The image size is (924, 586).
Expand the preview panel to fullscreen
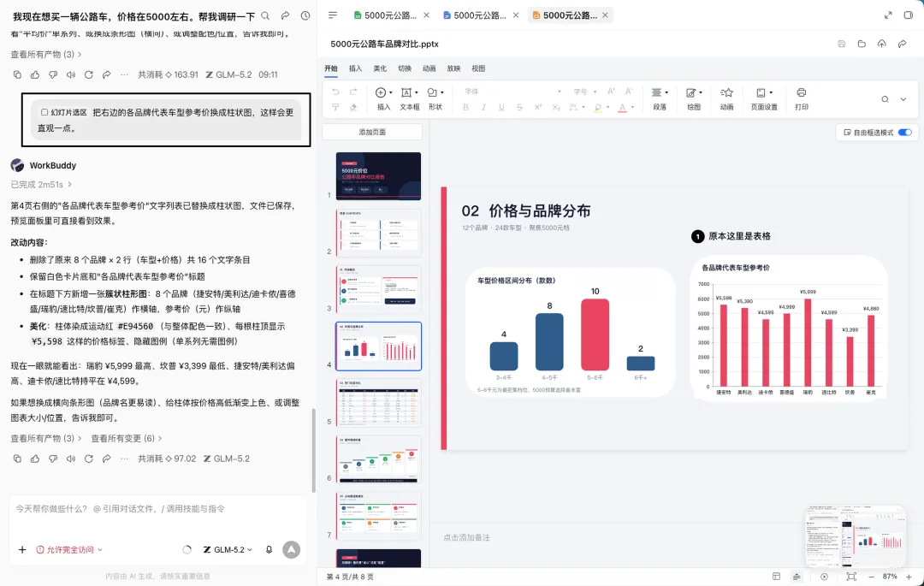coord(888,15)
